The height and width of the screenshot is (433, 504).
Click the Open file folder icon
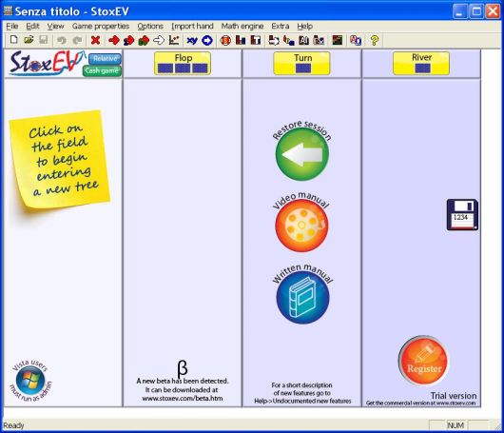(x=29, y=40)
